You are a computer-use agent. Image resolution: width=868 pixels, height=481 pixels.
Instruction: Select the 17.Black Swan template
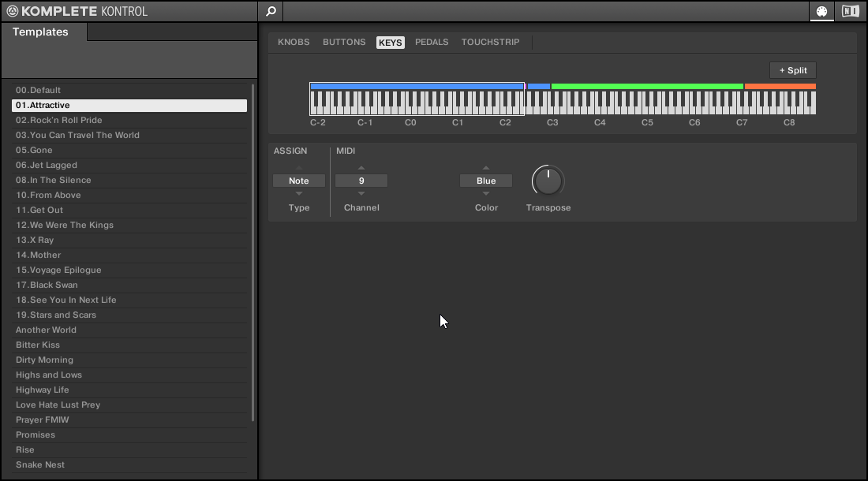coord(129,285)
